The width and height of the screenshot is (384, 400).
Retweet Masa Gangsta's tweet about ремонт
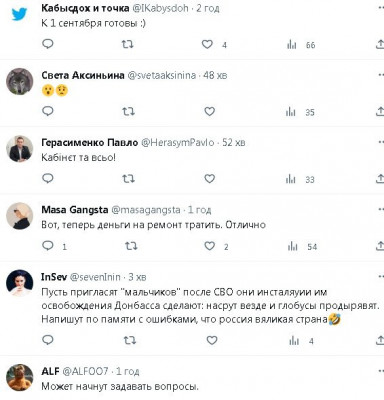point(131,246)
